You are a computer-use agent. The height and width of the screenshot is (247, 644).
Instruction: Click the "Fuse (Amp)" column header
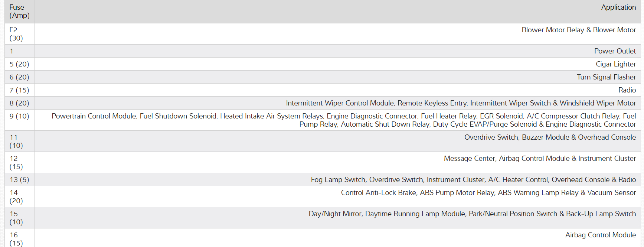click(x=19, y=12)
